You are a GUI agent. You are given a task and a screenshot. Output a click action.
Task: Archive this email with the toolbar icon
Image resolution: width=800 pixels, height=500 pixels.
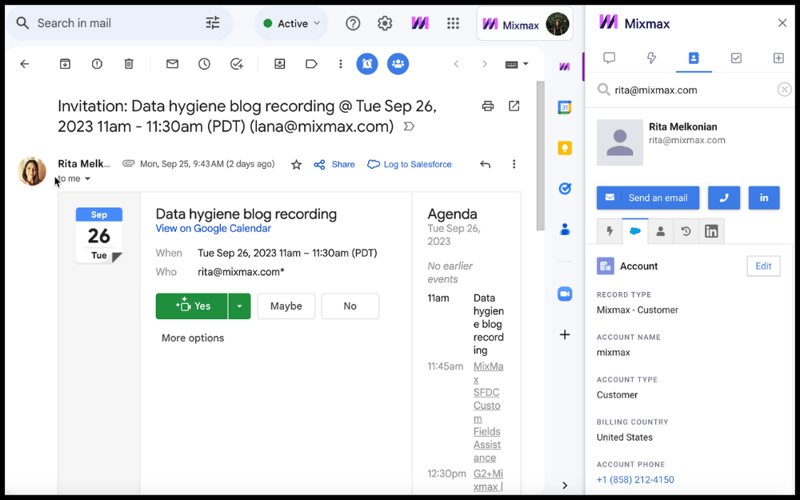[x=65, y=64]
